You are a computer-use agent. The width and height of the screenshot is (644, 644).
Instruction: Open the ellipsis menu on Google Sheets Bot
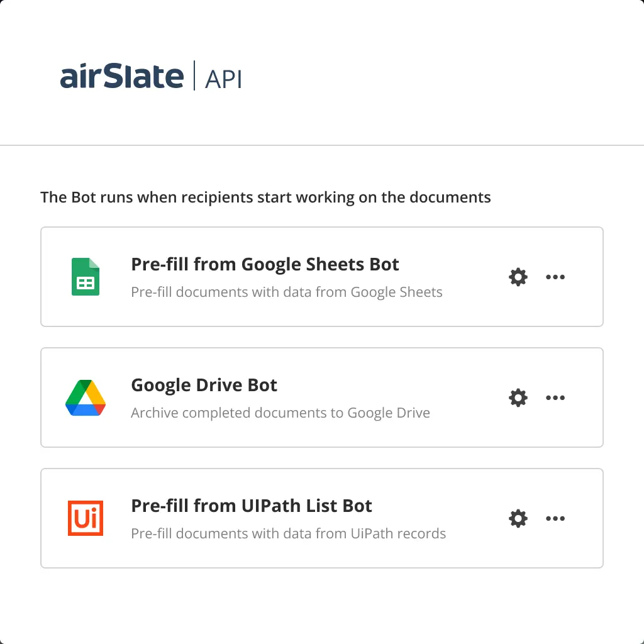(556, 277)
